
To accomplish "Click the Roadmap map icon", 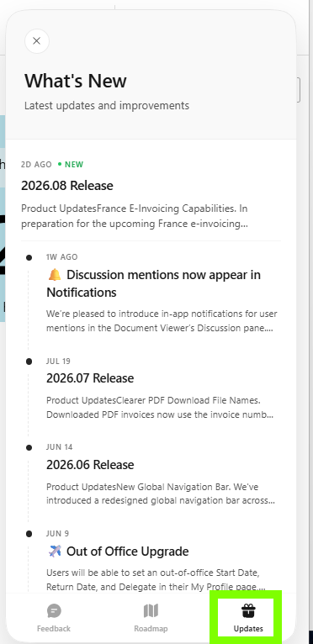I will (151, 610).
